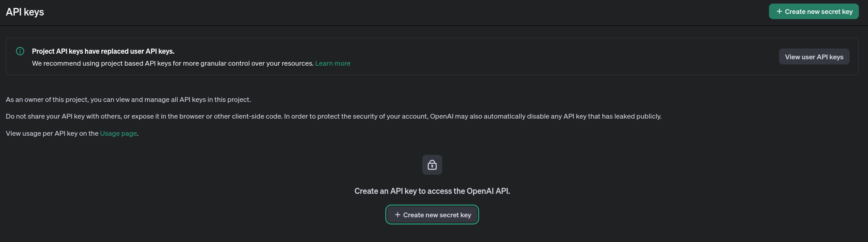Open View user API keys
This screenshot has width=868, height=242.
tap(814, 57)
